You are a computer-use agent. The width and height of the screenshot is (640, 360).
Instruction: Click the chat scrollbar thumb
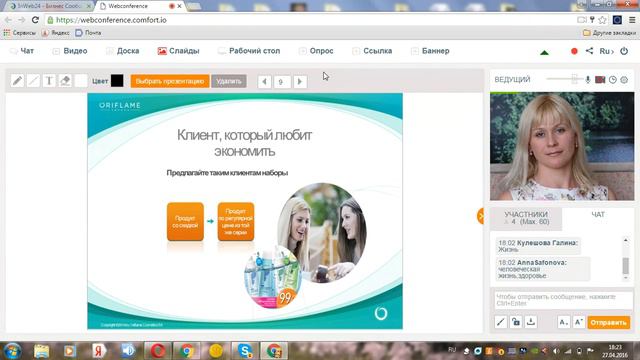tap(626, 266)
